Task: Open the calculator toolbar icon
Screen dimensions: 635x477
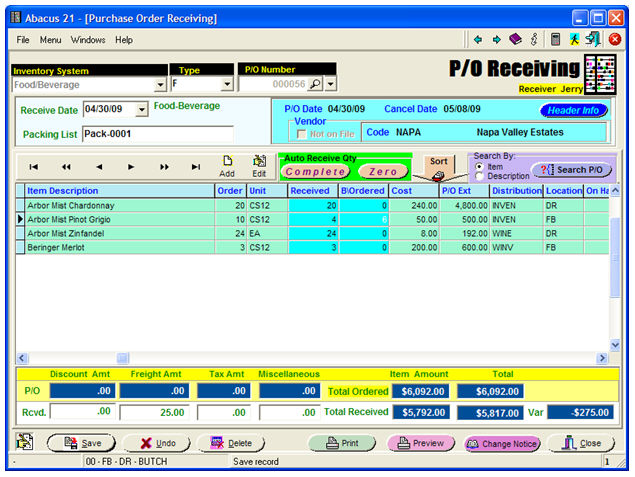Action: pyautogui.click(x=555, y=40)
